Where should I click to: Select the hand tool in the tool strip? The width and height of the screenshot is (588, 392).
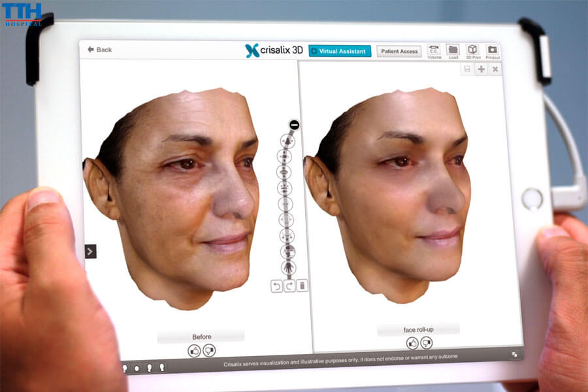point(288,267)
